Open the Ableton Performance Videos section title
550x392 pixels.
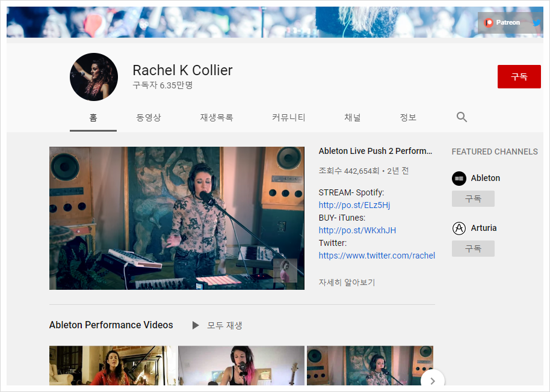point(111,325)
